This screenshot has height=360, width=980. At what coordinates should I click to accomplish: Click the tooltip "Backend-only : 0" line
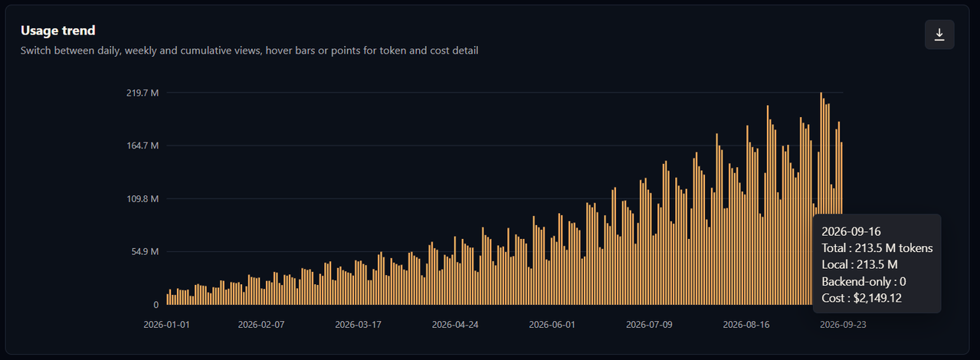pyautogui.click(x=864, y=281)
